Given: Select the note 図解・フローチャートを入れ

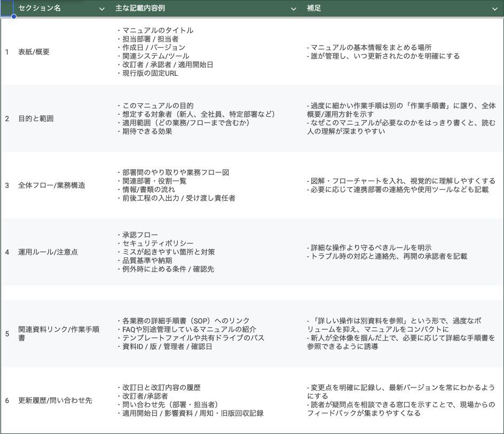Looking at the screenshot, I should pyautogui.click(x=403, y=185).
